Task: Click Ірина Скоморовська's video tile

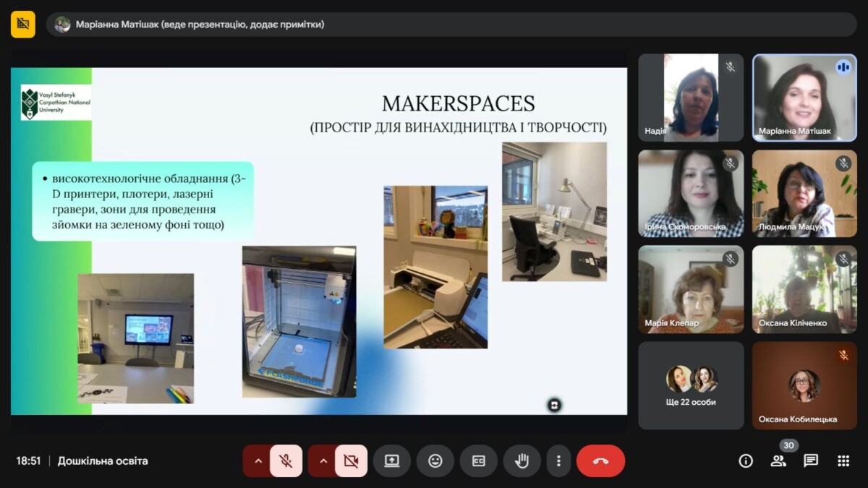Action: (x=691, y=193)
